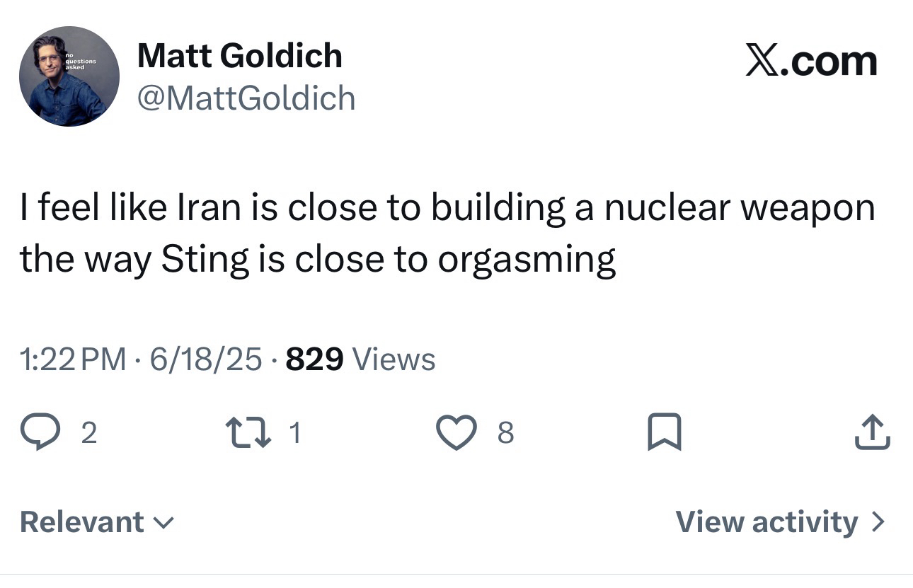Click the X.com logo
Screen dimensions: 913x588
coord(811,62)
